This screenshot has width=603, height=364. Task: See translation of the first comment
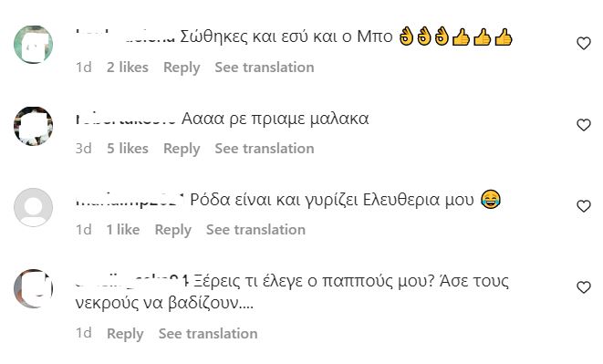(265, 68)
